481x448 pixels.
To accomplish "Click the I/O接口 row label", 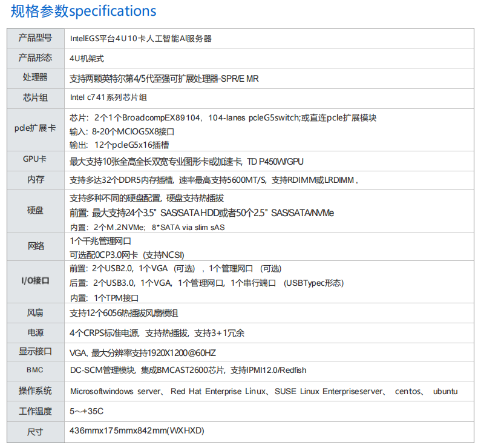I will click(35, 282).
